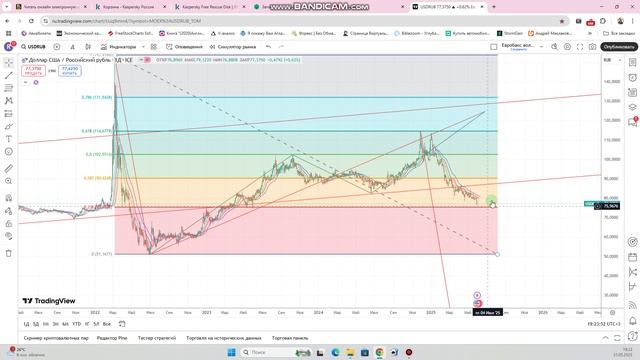Open the help center question icon

click(633, 336)
